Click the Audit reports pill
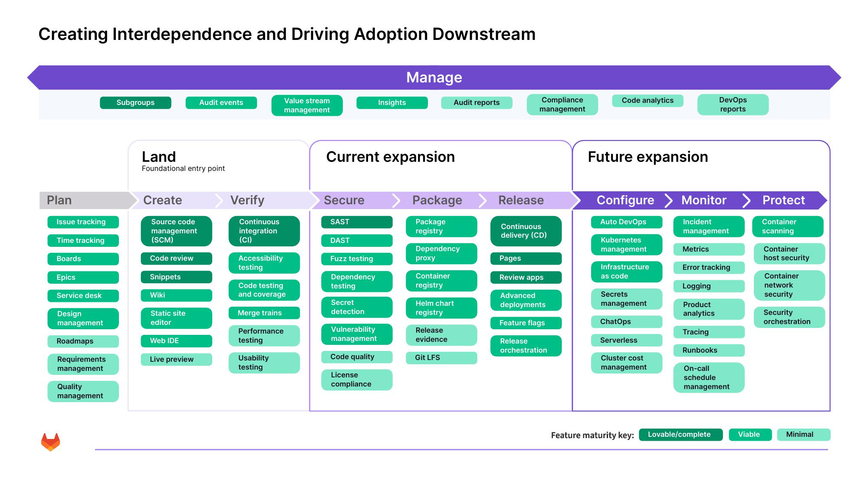868x488 pixels. coord(477,103)
